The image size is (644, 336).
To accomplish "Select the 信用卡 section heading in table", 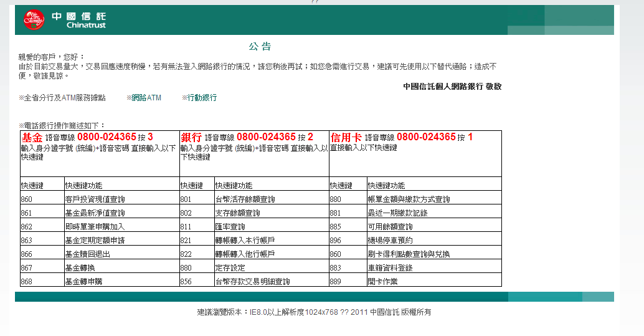I will [x=346, y=137].
